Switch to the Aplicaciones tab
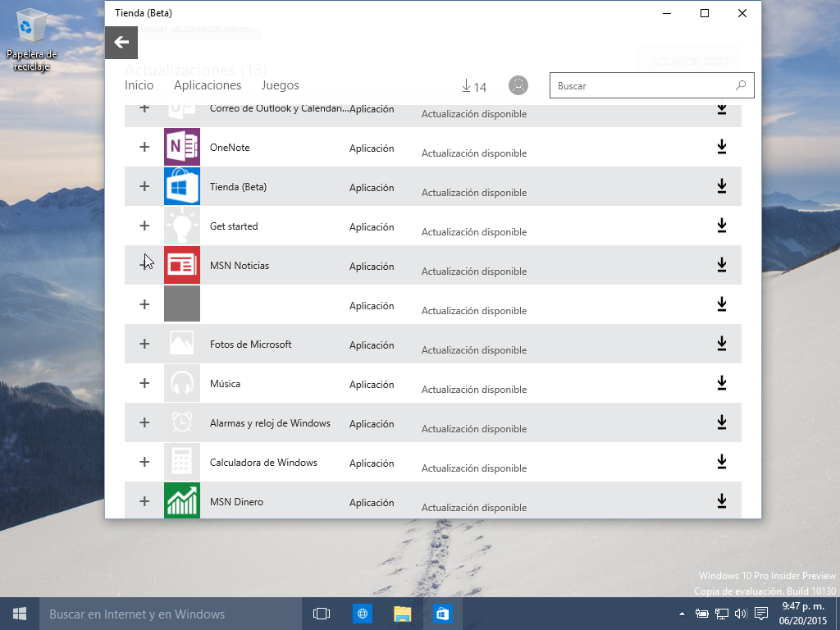The image size is (840, 630). 208,85
